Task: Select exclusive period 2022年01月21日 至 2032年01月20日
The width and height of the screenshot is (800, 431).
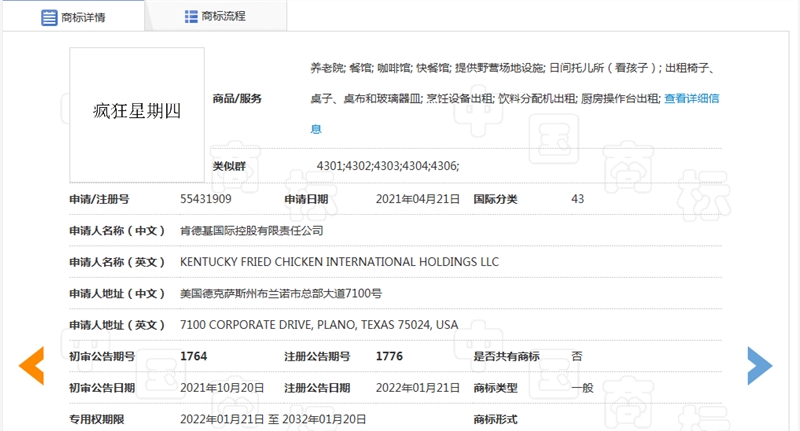Action: pos(273,419)
